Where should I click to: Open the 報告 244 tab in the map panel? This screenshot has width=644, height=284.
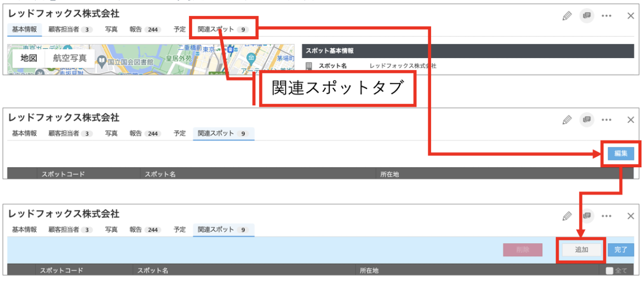coord(144,29)
